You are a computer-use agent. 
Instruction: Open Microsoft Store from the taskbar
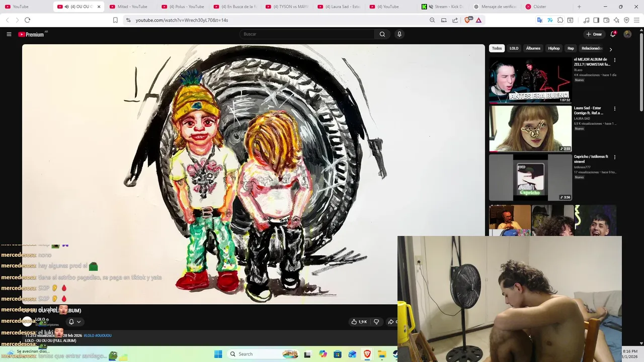pos(338,354)
